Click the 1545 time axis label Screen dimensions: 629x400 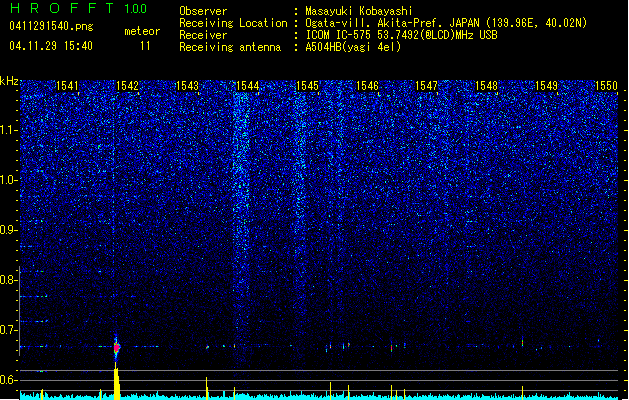[307, 86]
